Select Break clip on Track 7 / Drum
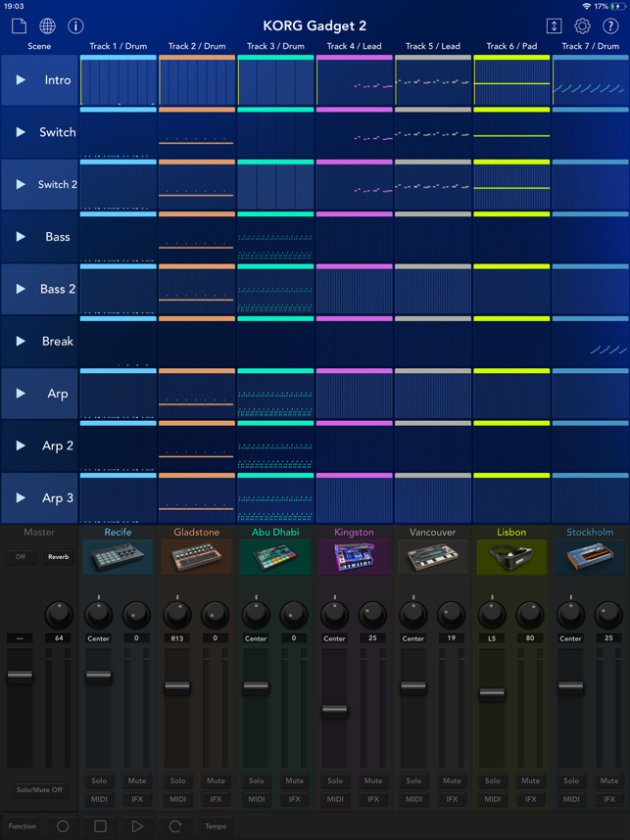The image size is (630, 840). tap(591, 342)
